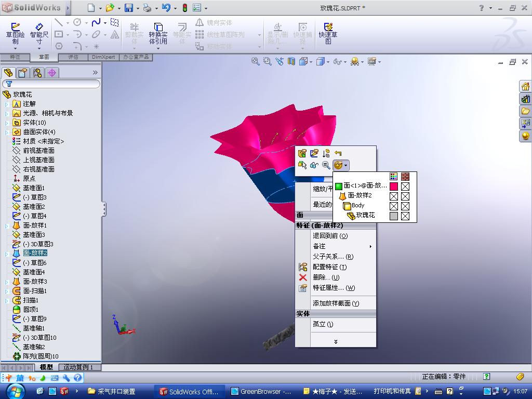Expand the manager pane tabs chevron
Image resolution: width=532 pixels, height=399 pixels.
tap(96, 72)
